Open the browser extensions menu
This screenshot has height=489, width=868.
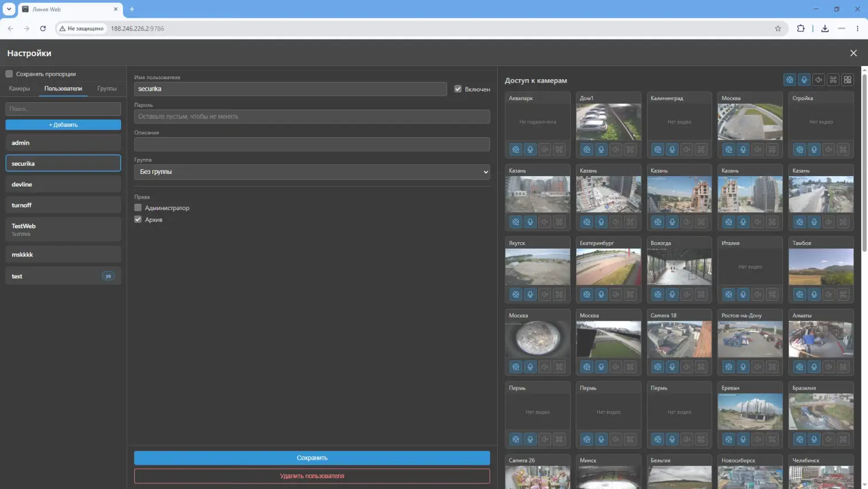[x=801, y=28]
